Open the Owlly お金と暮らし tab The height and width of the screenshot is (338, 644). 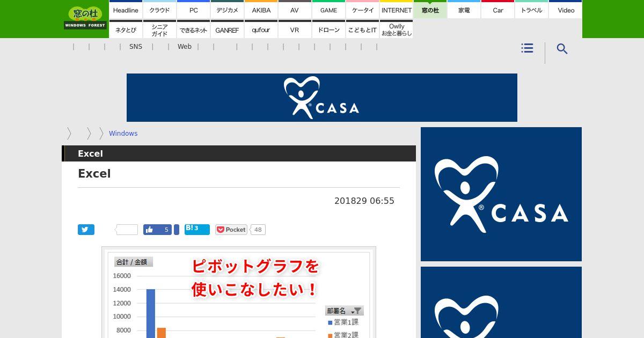pos(396,29)
